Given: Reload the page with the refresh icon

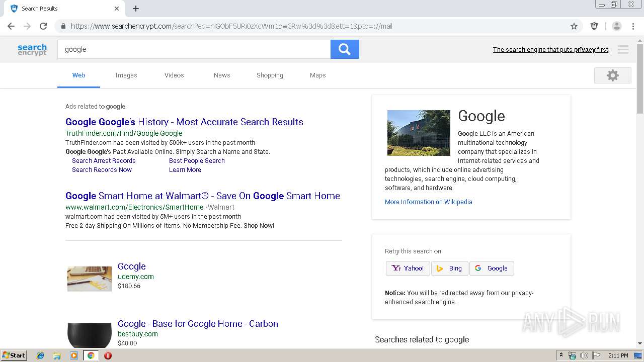Looking at the screenshot, I should (x=43, y=26).
